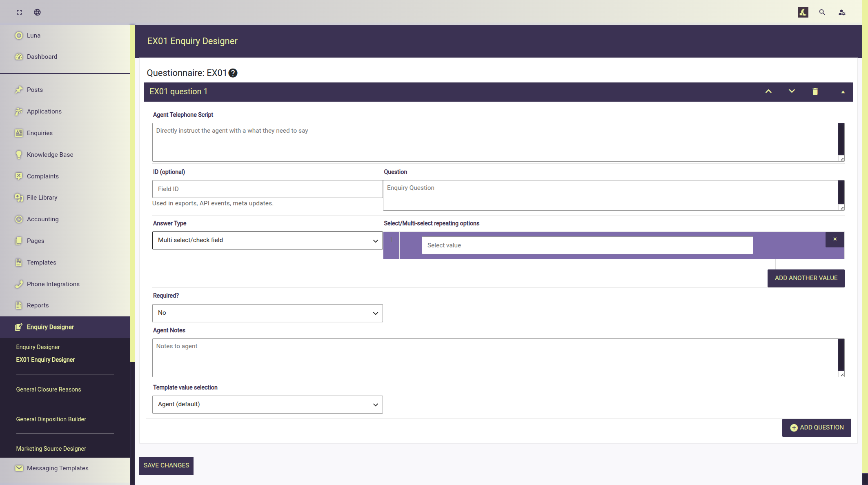The image size is (868, 485).
Task: Open the Required? dropdown
Action: pyautogui.click(x=267, y=313)
